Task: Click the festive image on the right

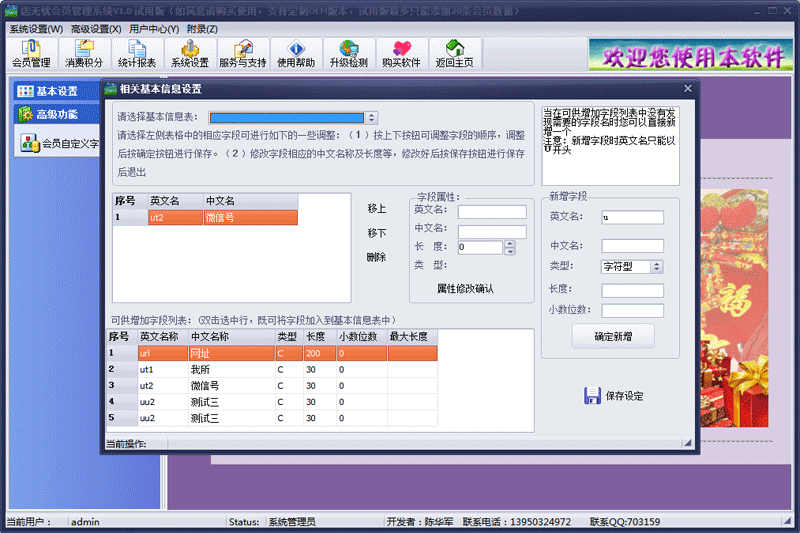Action: (734, 308)
